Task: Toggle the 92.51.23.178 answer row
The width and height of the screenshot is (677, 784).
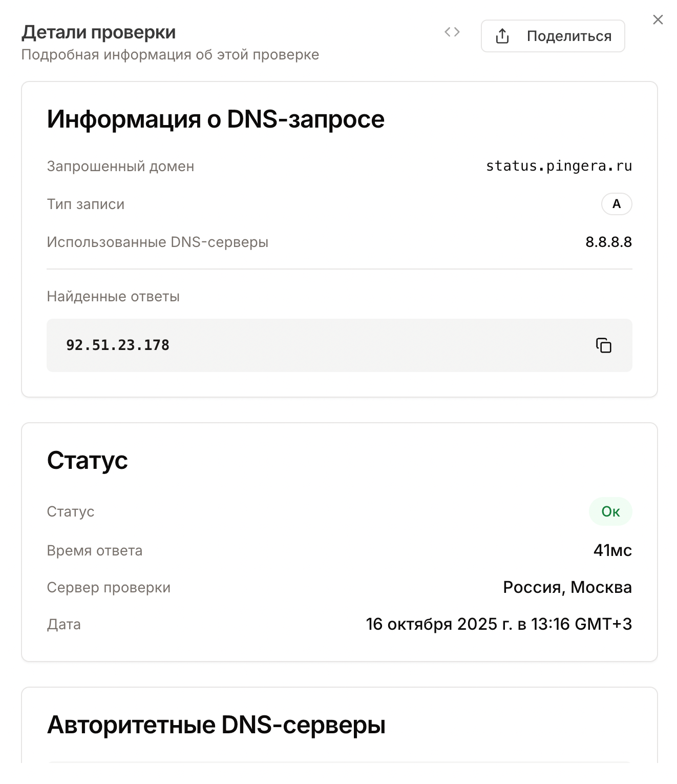Action: coord(340,345)
